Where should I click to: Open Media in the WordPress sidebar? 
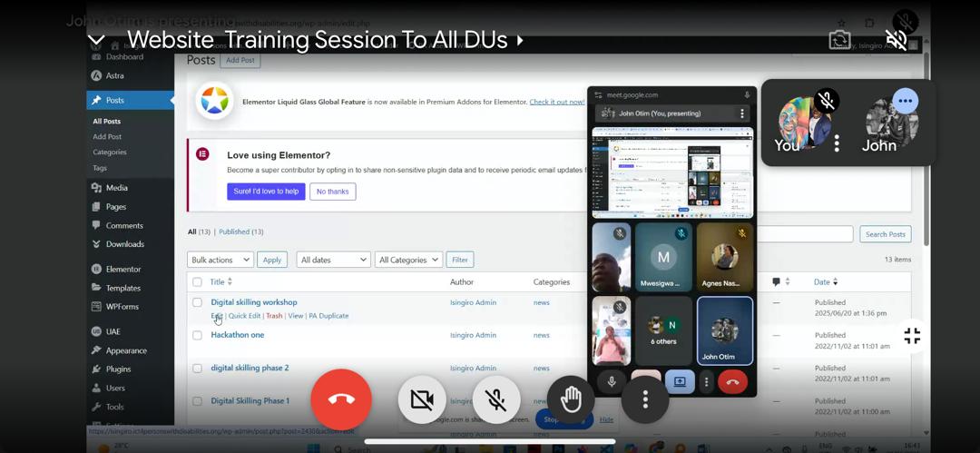pyautogui.click(x=116, y=188)
